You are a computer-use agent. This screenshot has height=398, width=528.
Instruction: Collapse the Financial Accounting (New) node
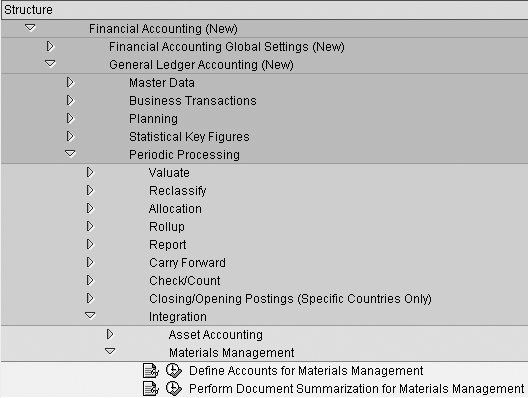(x=30, y=28)
